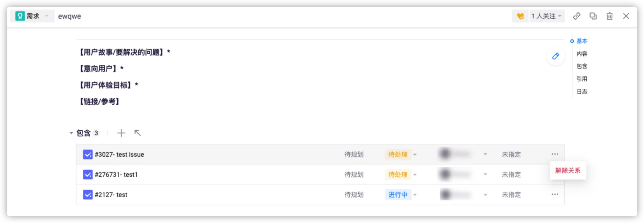Open more options for #2127 test
Image resolution: width=644 pixels, height=223 pixels.
tap(555, 194)
